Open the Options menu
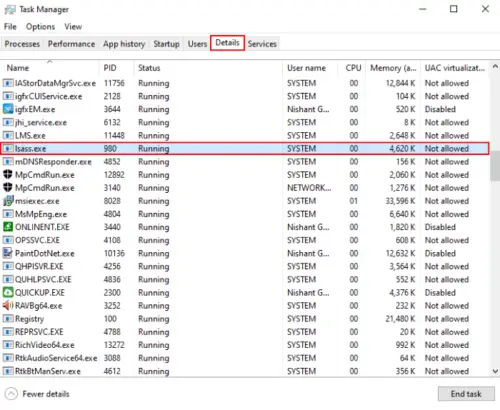The height and width of the screenshot is (410, 500). click(x=40, y=27)
